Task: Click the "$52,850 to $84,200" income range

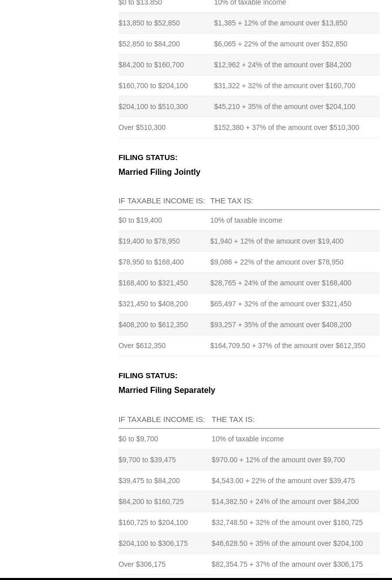Action: pos(149,44)
